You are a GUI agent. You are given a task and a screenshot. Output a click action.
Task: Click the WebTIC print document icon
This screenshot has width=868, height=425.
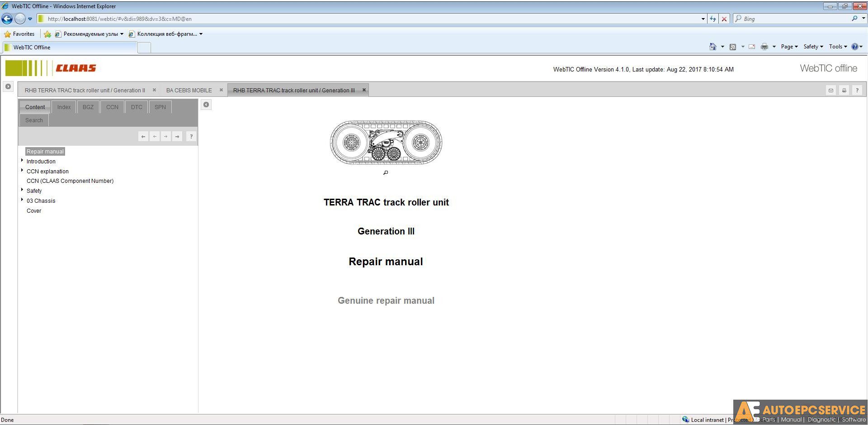click(844, 91)
